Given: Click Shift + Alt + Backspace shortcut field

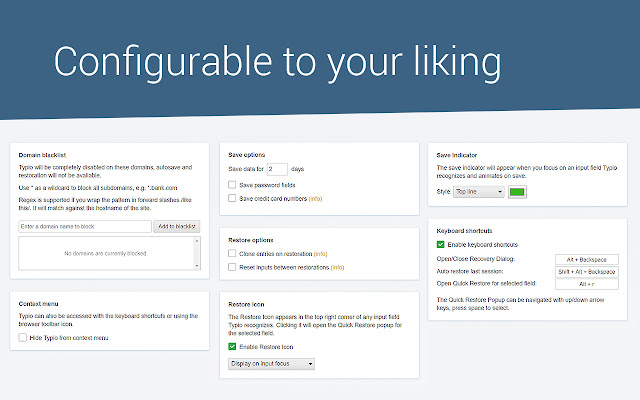Looking at the screenshot, I should [x=586, y=271].
